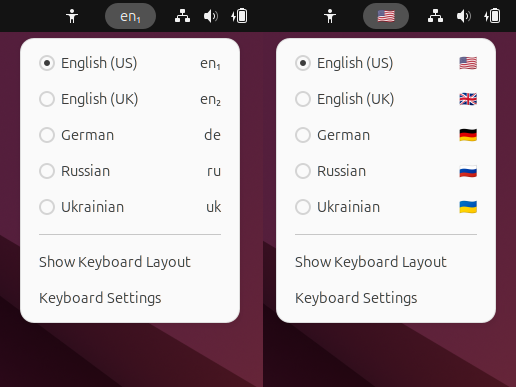Select Russian radio in right flag menu
516x387 pixels.
pyautogui.click(x=303, y=171)
